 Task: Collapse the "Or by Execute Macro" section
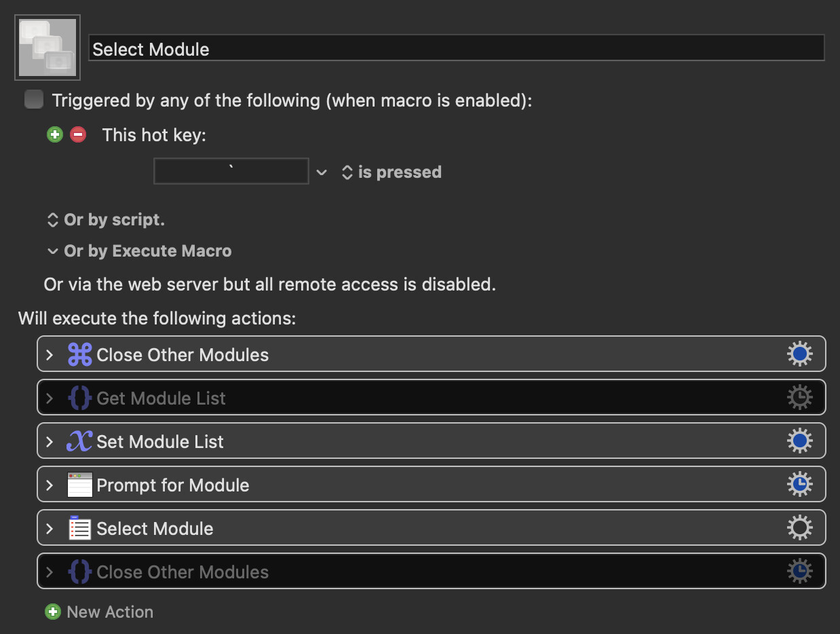pos(52,251)
